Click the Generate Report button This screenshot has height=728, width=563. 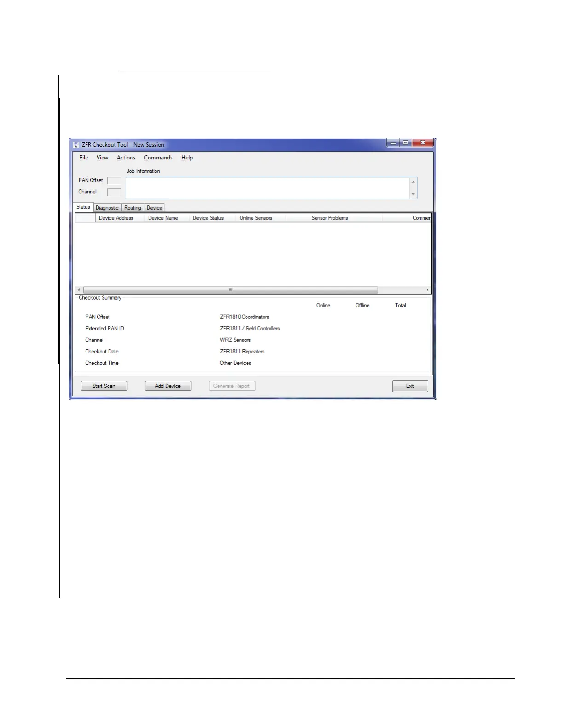[x=232, y=386]
